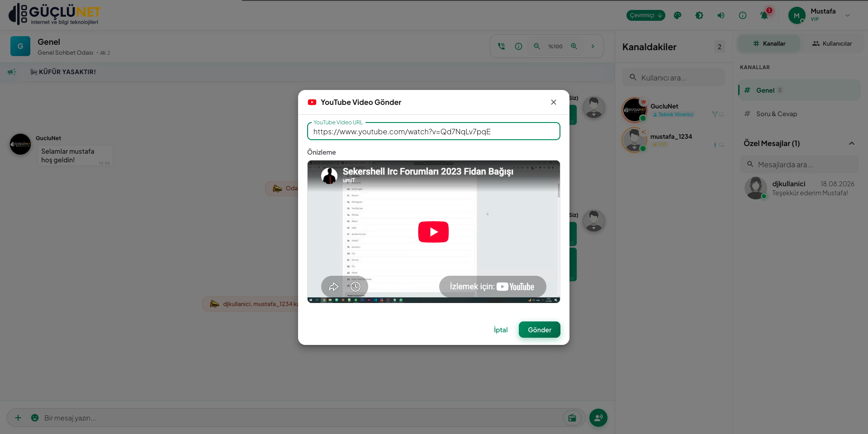Open the radio icon in message bar
This screenshot has height=434, width=868.
click(572, 418)
